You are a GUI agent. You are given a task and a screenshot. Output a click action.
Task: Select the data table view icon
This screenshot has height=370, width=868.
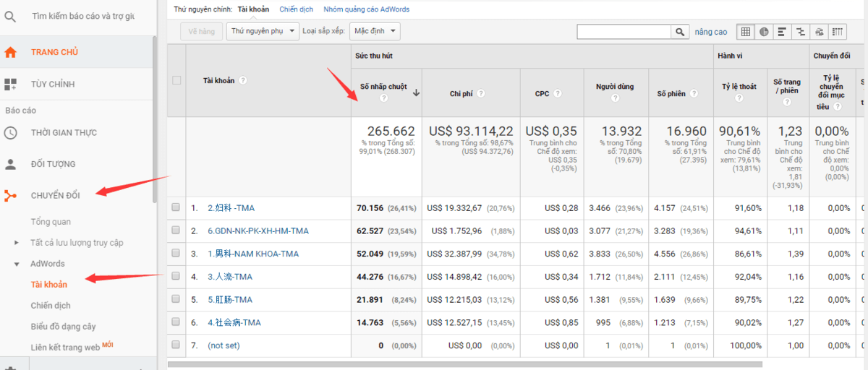[746, 32]
